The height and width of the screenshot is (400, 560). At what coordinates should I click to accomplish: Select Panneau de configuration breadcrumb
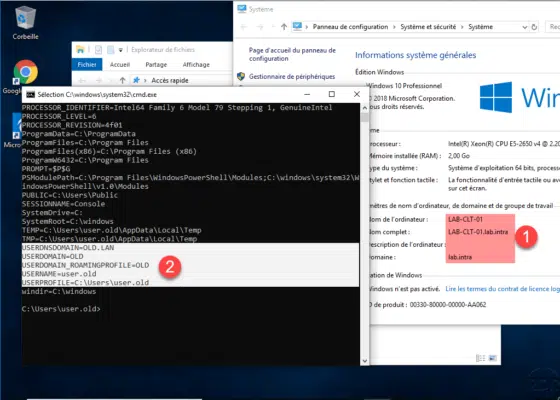(350, 27)
